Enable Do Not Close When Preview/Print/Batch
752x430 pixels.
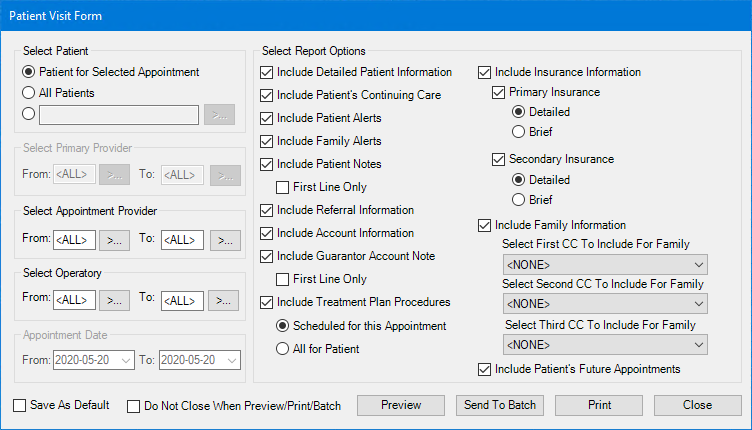pyautogui.click(x=134, y=406)
